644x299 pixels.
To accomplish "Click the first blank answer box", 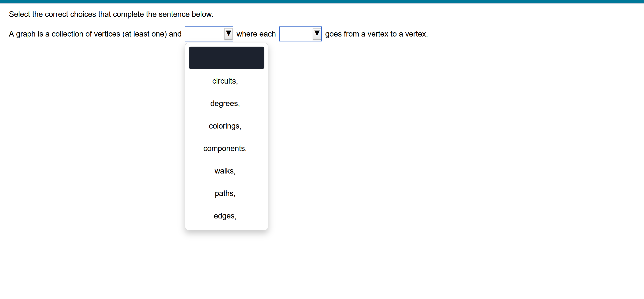I will (x=205, y=34).
